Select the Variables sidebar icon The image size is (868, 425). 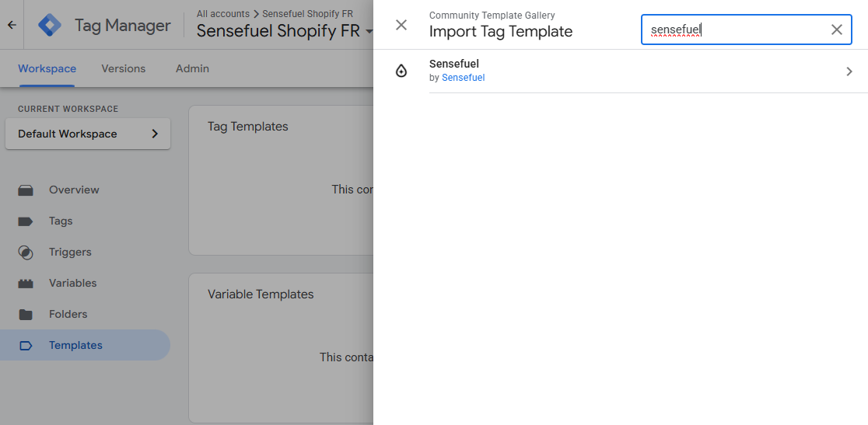pos(26,284)
